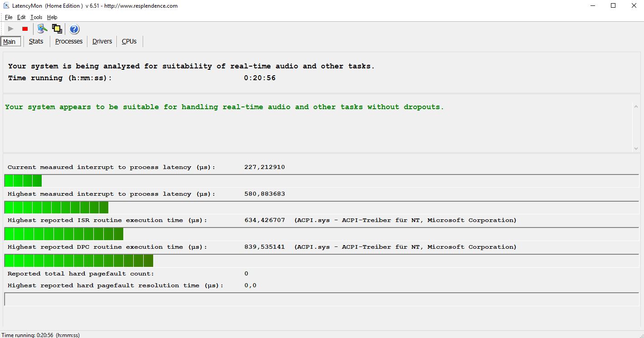Minimize the LatencyMon window
644x338 pixels.
pyautogui.click(x=593, y=6)
